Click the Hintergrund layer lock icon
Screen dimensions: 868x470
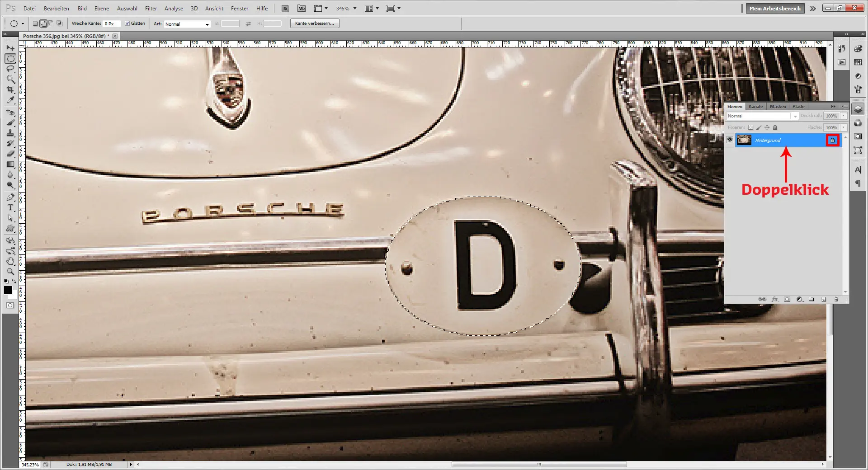point(833,140)
